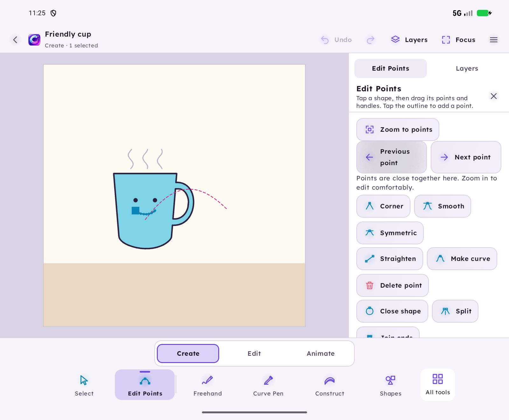Jump to Next point
Screen dimensions: 509x420
point(466,157)
